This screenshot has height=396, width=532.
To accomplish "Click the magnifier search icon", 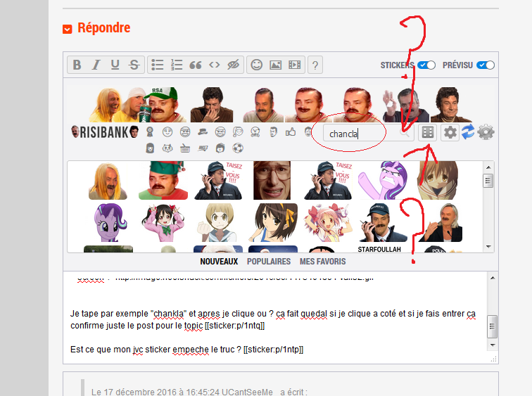I will [x=405, y=133].
